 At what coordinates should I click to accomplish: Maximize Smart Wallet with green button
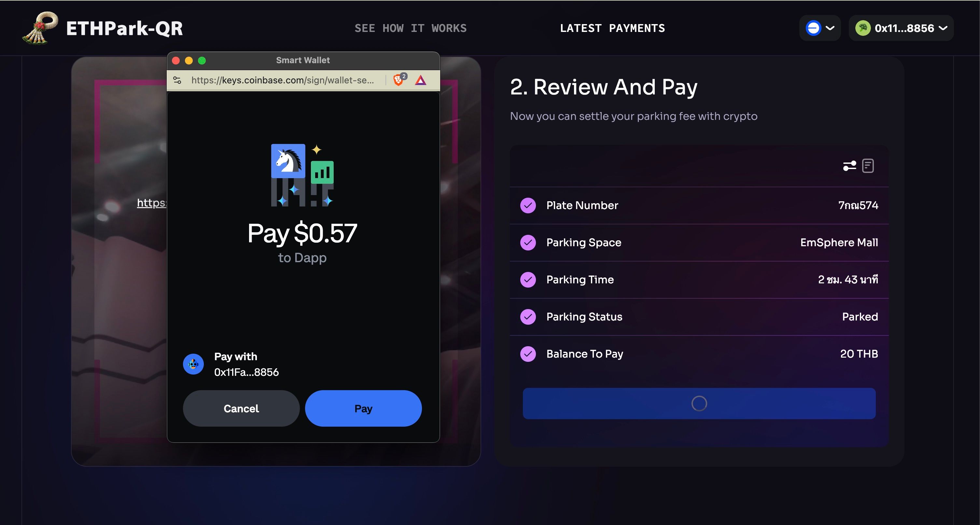coord(202,61)
